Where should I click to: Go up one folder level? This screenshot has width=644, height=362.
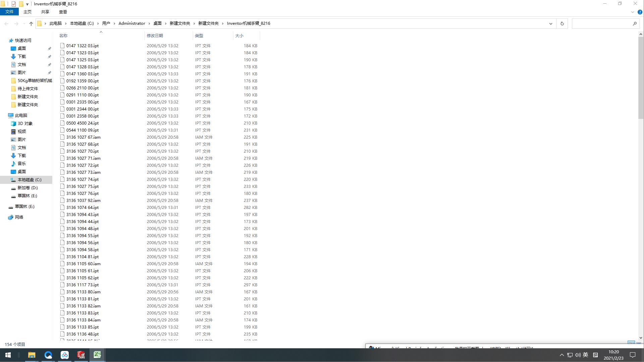pyautogui.click(x=31, y=23)
